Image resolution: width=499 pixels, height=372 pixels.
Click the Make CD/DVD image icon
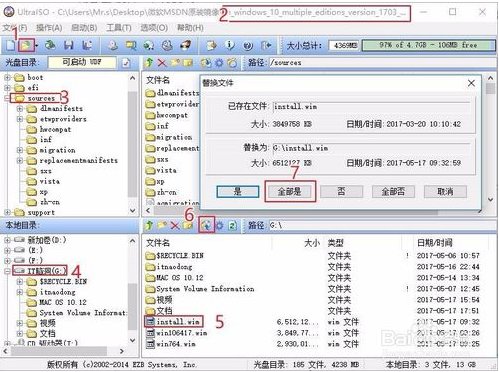coord(113,45)
